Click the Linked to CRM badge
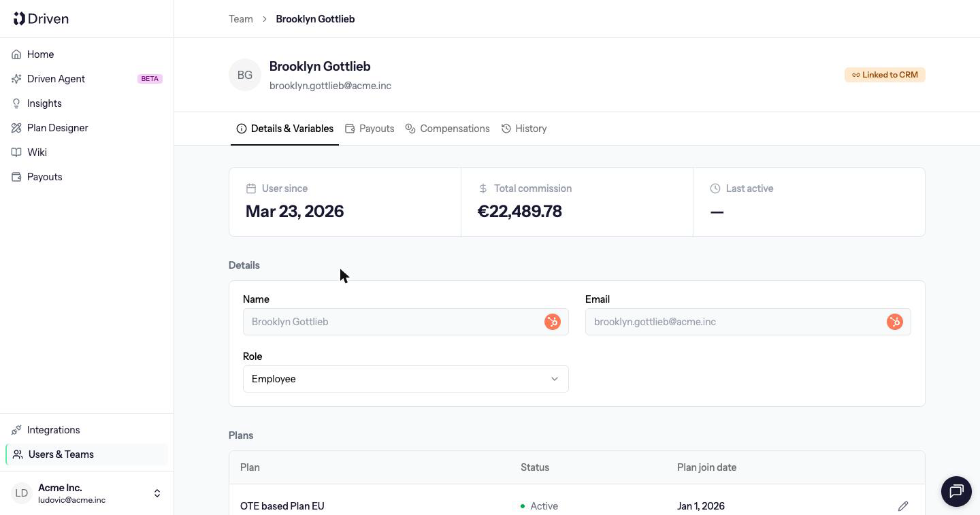Viewport: 980px width, 515px height. tap(885, 75)
